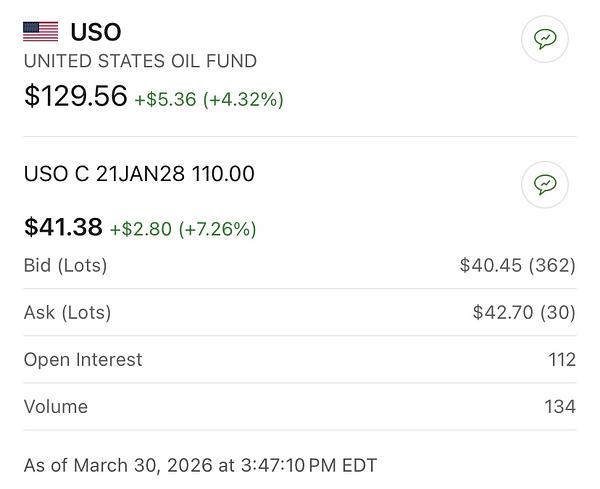Viewport: 600px width, 489px height.
Task: Select the Ask (Lots) row label
Action: pos(67,312)
